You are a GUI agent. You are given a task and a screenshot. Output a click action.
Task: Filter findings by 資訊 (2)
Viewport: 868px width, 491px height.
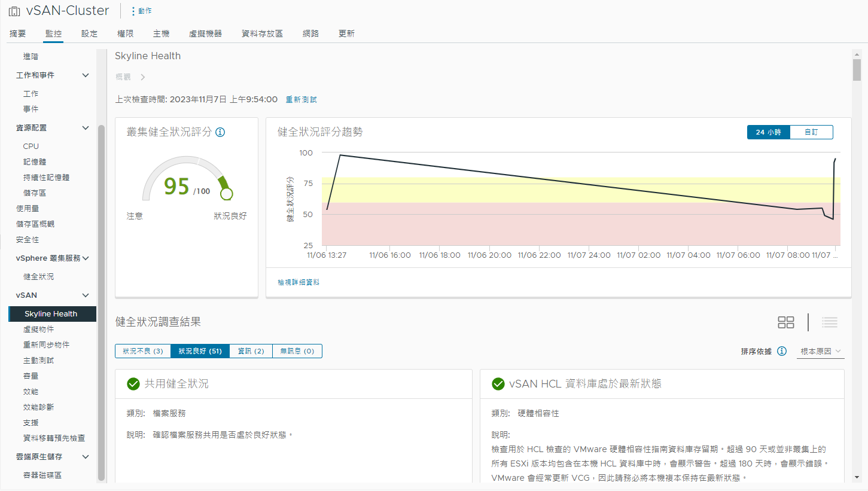[x=251, y=351]
